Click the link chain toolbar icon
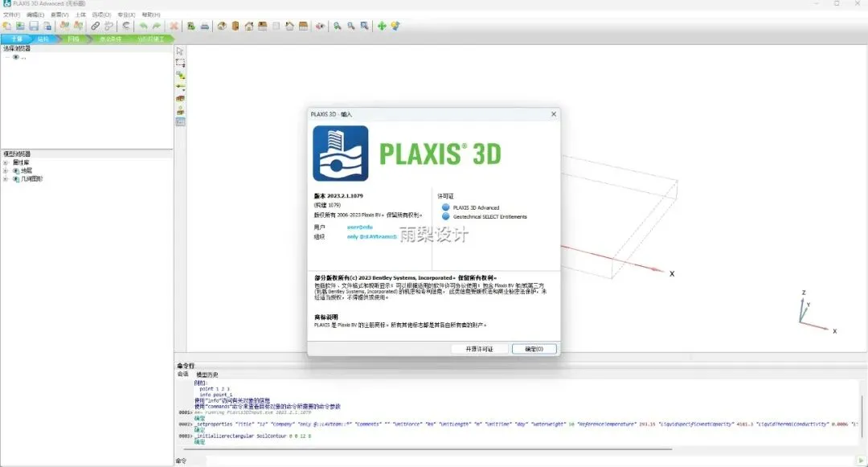Image resolution: width=868 pixels, height=467 pixels. pyautogui.click(x=95, y=26)
